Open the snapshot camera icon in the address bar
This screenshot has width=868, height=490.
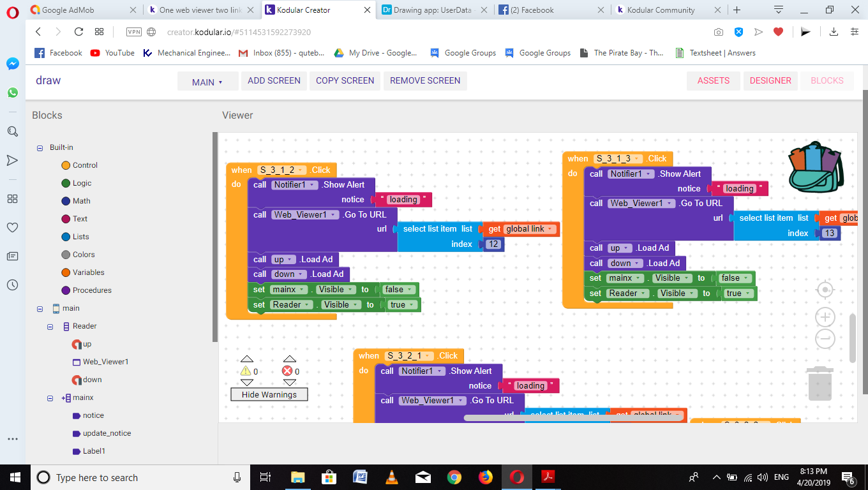click(x=719, y=32)
